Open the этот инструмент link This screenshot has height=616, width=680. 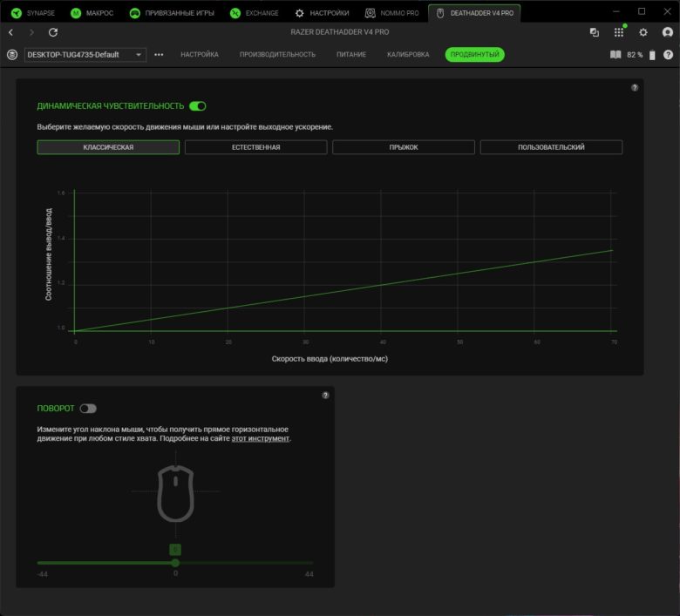(260, 438)
